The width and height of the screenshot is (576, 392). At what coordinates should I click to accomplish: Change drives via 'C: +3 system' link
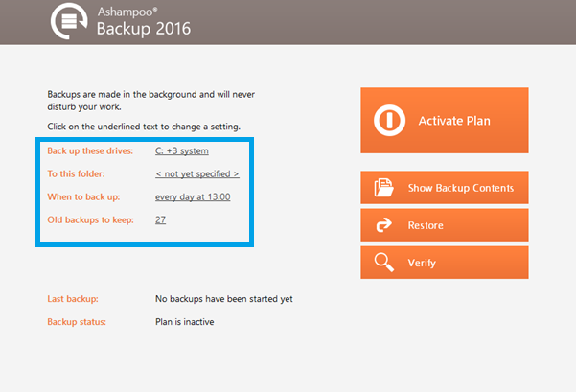pos(182,151)
